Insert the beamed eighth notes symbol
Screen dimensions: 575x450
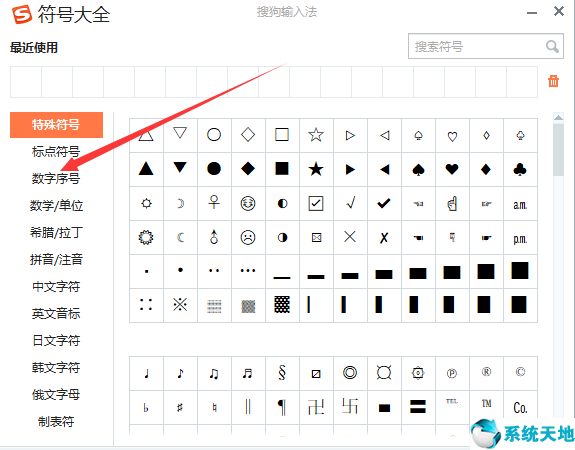(214, 373)
